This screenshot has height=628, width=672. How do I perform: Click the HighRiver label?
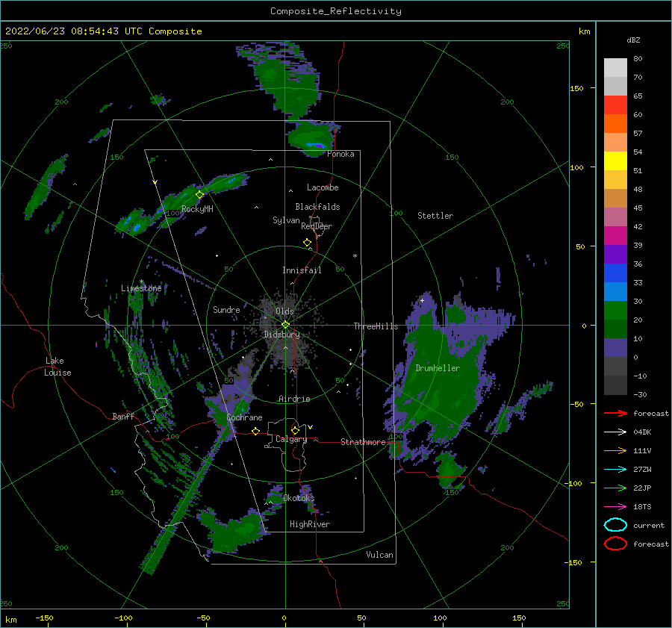(310, 524)
